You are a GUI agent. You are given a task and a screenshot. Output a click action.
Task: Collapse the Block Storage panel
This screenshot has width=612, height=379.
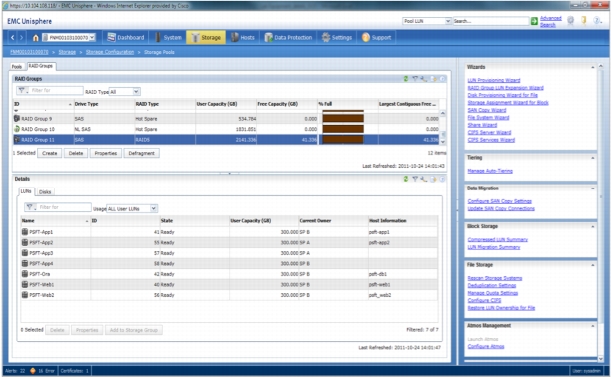click(592, 227)
